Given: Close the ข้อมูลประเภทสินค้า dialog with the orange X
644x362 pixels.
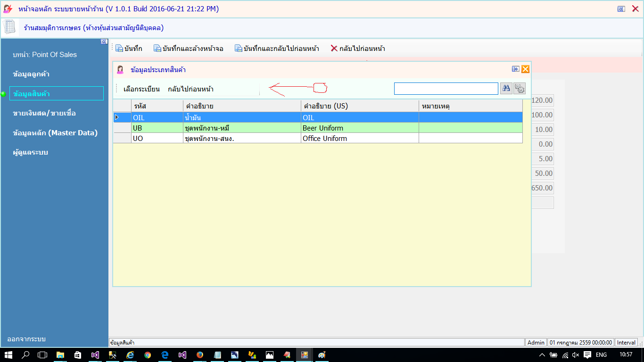Looking at the screenshot, I should pos(525,69).
